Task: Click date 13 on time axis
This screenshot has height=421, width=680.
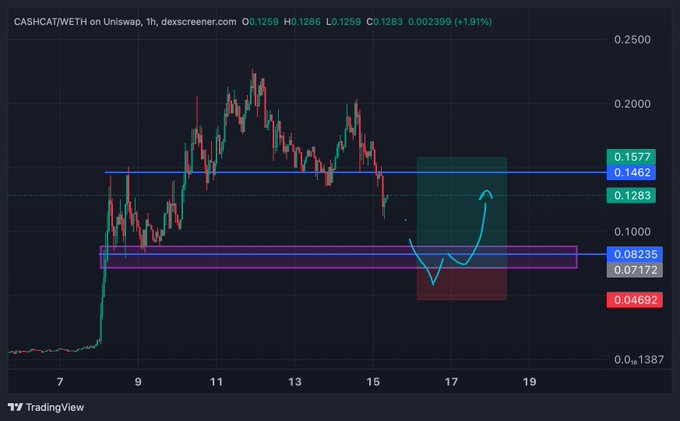Action: [x=294, y=382]
